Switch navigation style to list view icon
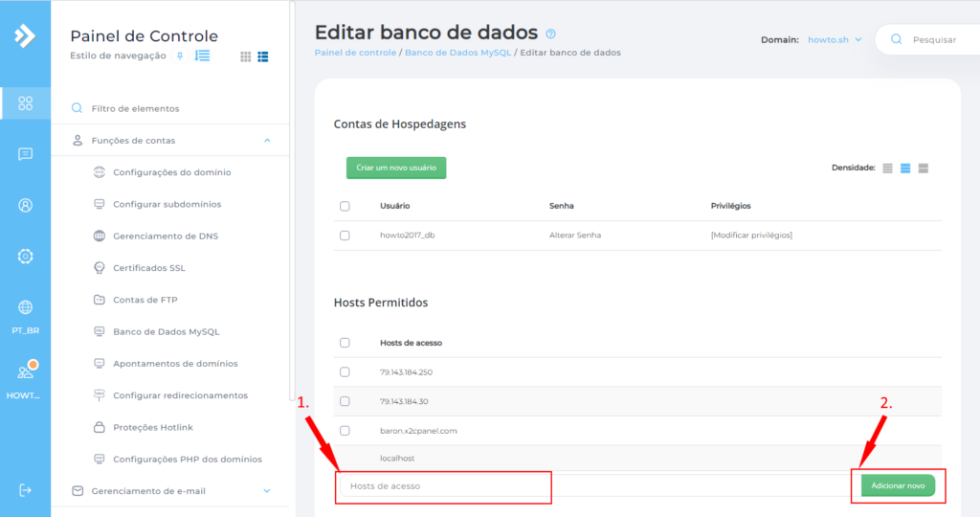 coord(262,56)
